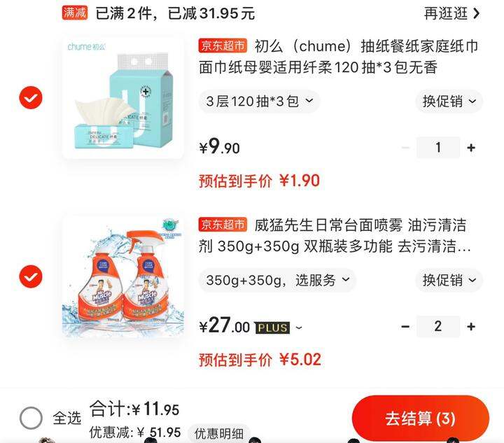Decrease tissue quantity with minus icon

(405, 148)
